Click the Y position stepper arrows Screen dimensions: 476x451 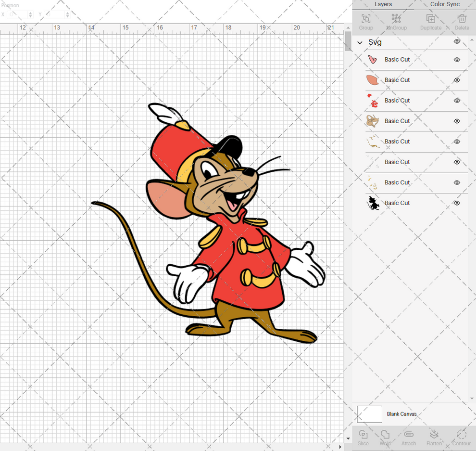point(67,14)
